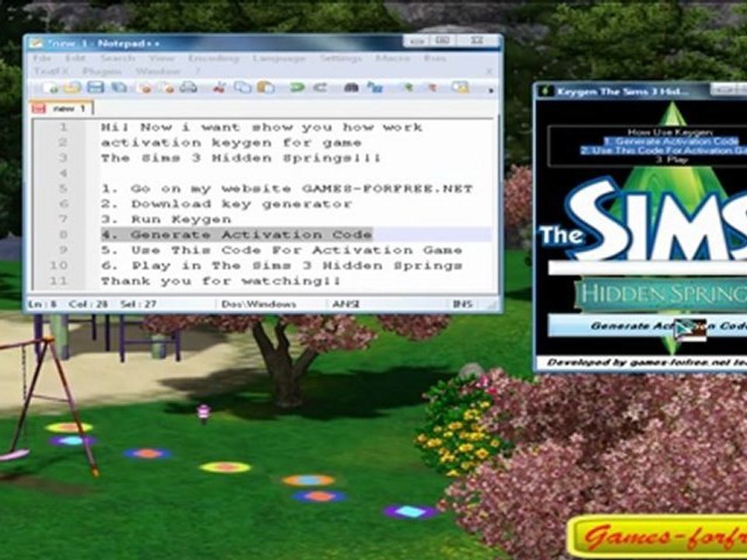Open the Plugins menu
Viewport: 747px width, 560px height.
[102, 72]
